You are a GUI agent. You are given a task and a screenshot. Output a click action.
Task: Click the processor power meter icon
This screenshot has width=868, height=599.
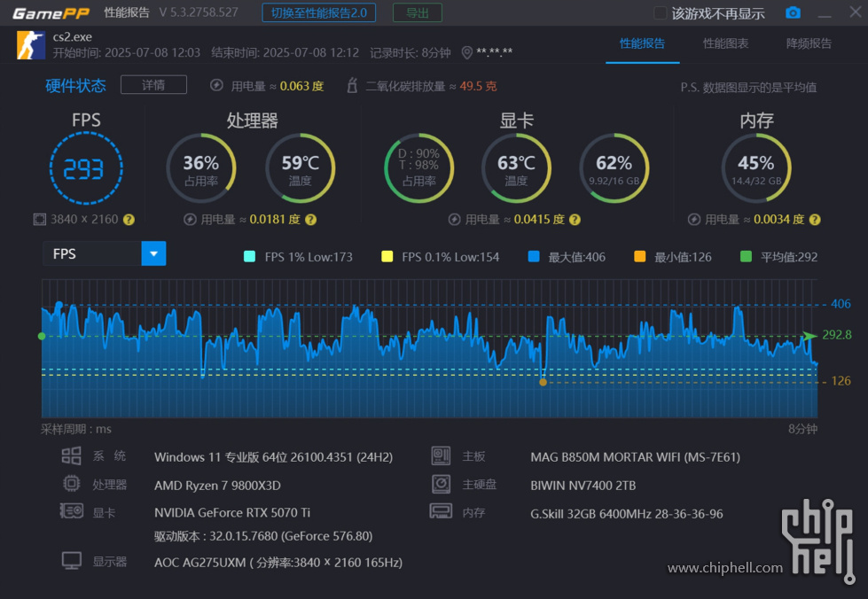(190, 220)
